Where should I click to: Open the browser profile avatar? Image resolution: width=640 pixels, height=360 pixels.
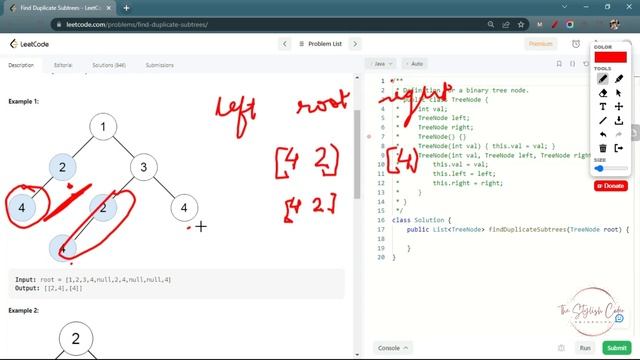[x=615, y=24]
